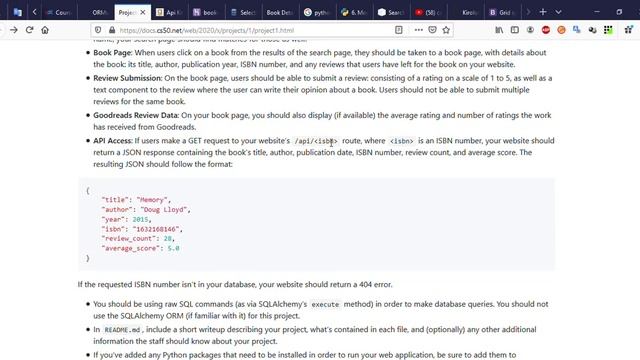Open the page actions three-dot menu
The width and height of the screenshot is (640, 360).
point(418,30)
